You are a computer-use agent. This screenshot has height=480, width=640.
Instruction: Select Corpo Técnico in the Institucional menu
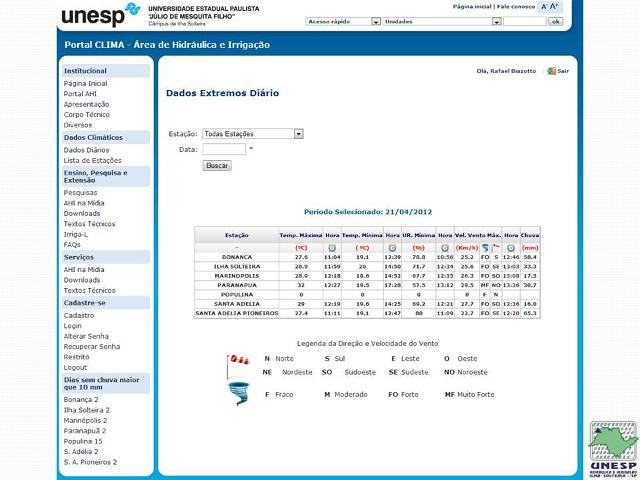tap(87, 114)
